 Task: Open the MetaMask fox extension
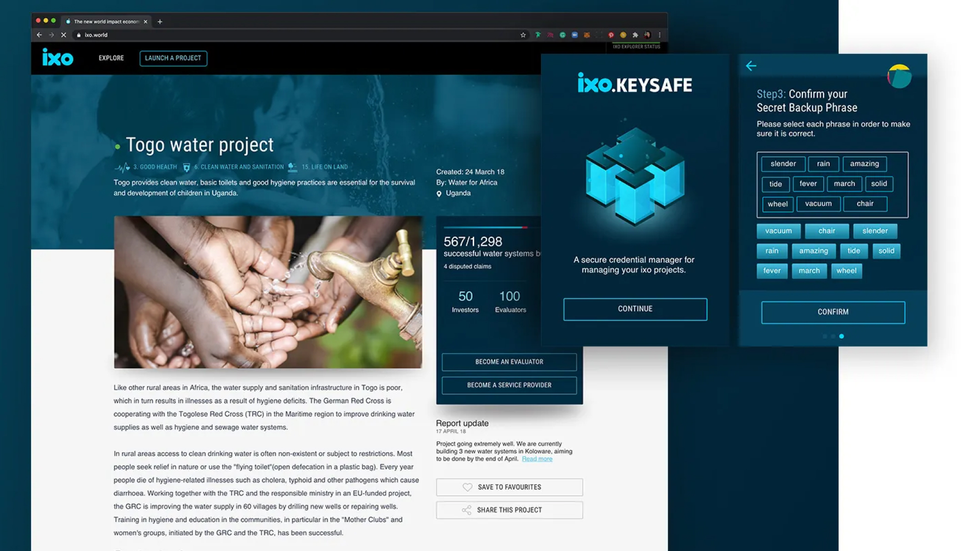tap(587, 35)
